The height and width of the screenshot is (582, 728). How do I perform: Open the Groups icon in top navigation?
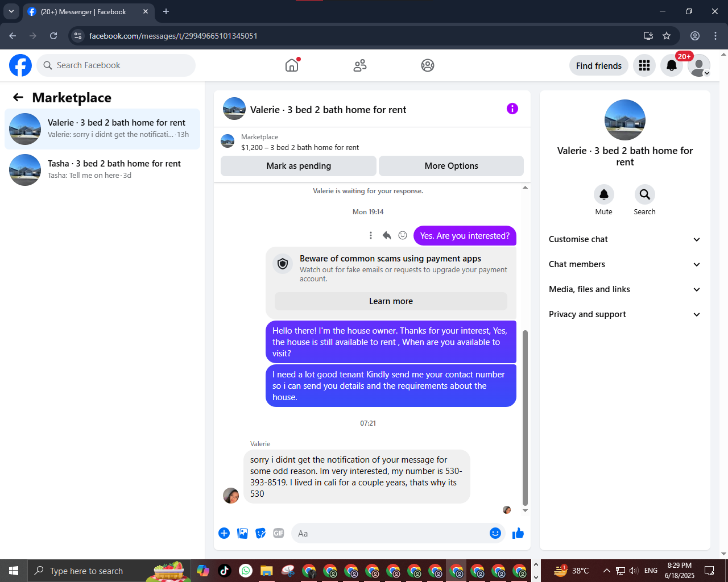click(428, 65)
